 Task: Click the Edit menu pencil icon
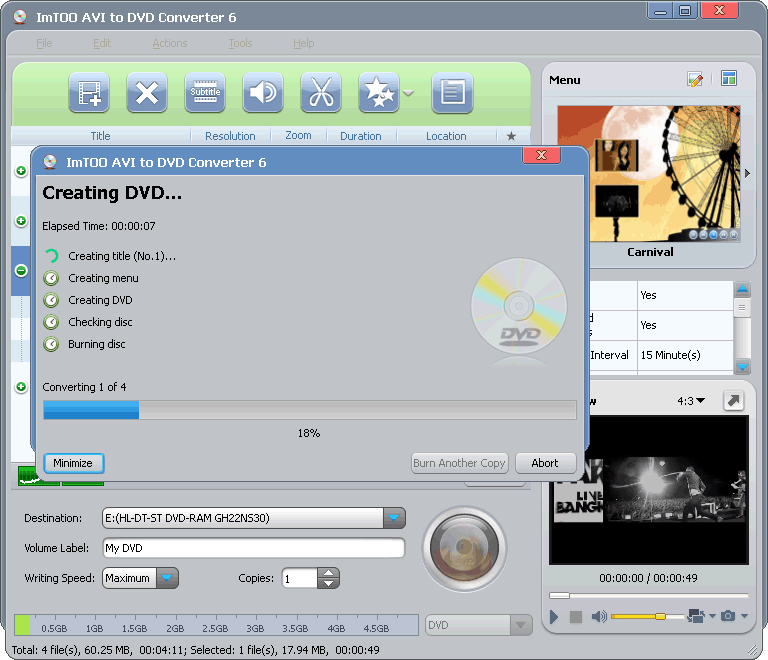point(695,79)
